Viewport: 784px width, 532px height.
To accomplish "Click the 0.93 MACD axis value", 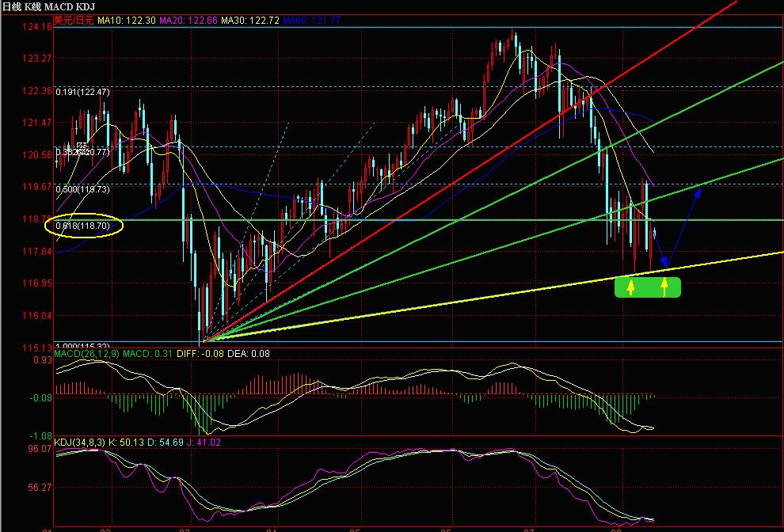I will point(43,360).
